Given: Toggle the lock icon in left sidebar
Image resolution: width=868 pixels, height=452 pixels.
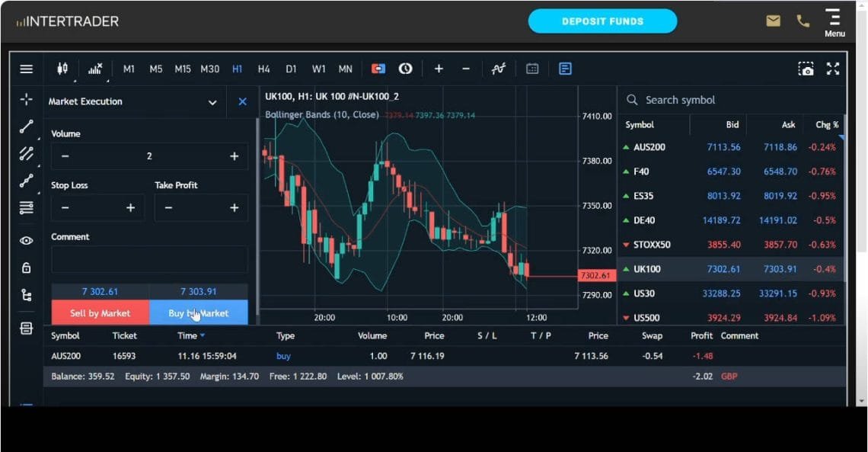Looking at the screenshot, I should [26, 268].
